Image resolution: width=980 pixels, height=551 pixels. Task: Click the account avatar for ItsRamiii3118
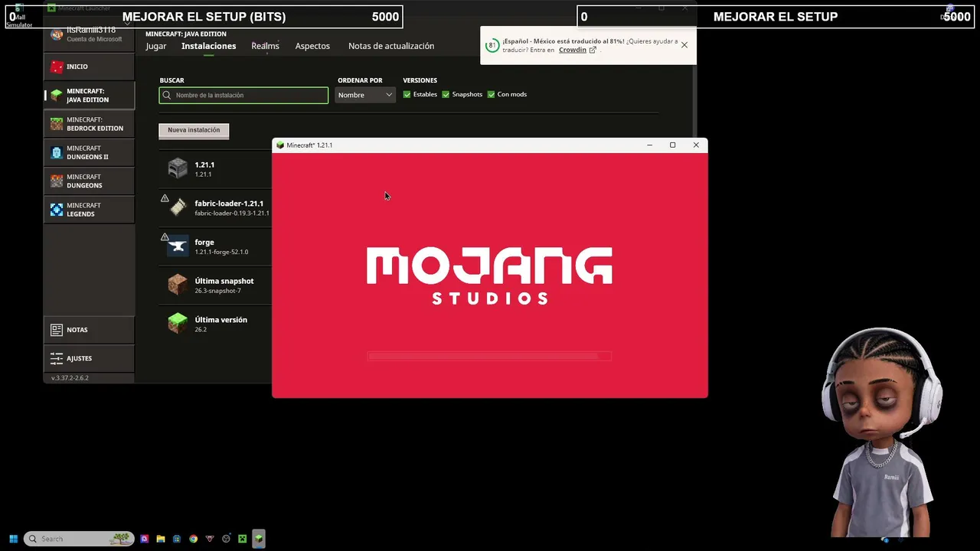pos(57,34)
